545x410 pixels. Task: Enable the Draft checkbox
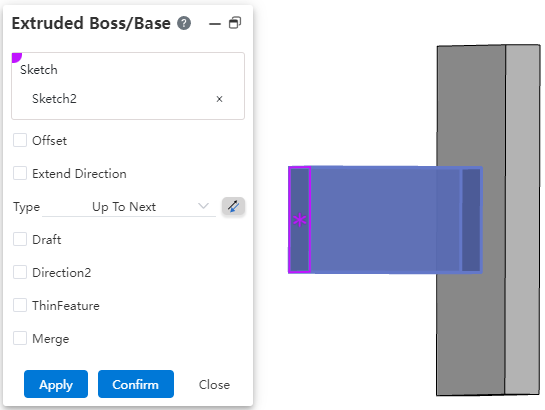click(x=20, y=239)
